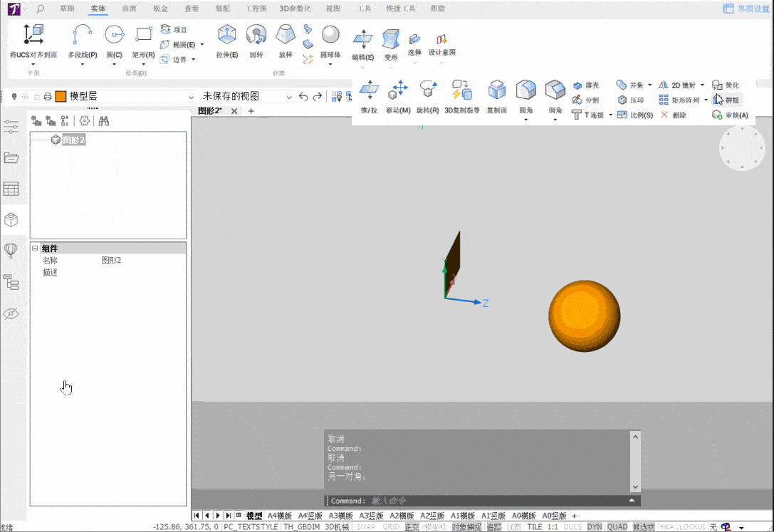Click the printer icon in the layer toolbar
This screenshot has width=774, height=532.
coord(48,97)
